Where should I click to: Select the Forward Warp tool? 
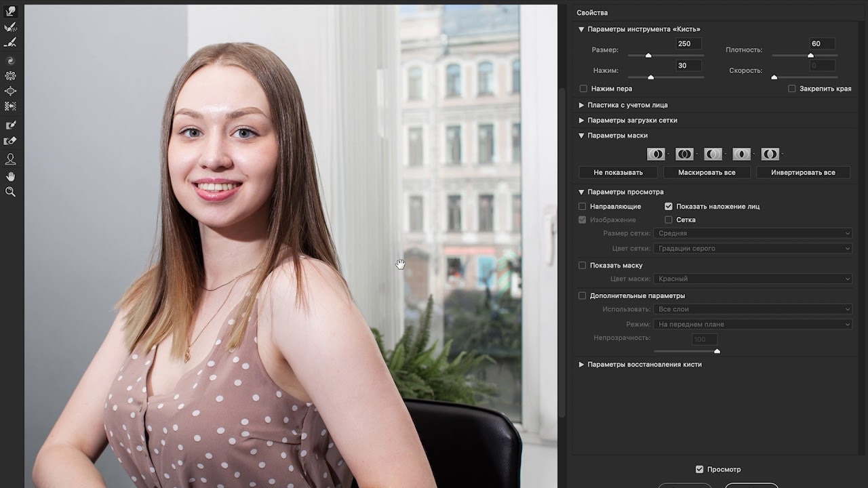coord(10,12)
